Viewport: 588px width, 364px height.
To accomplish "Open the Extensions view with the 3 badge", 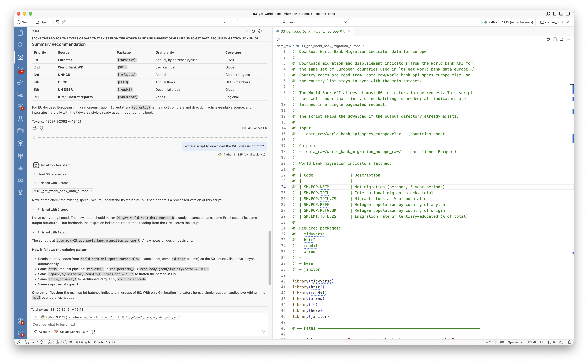I will [20, 107].
